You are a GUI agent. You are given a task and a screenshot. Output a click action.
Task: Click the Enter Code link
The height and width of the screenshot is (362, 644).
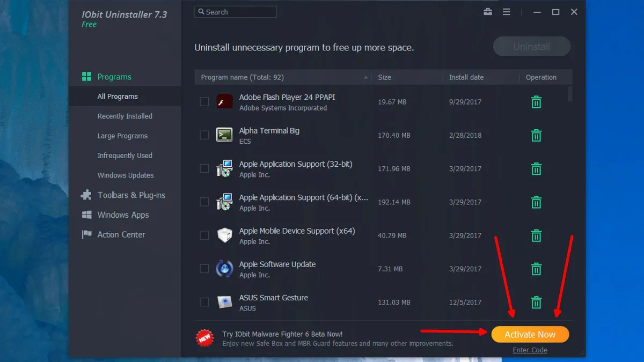click(x=530, y=350)
